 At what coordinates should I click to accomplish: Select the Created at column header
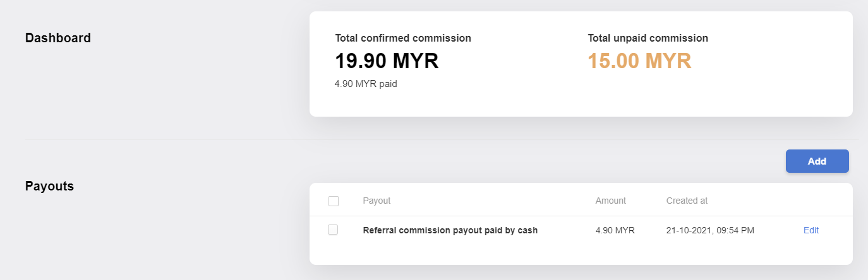[687, 201]
